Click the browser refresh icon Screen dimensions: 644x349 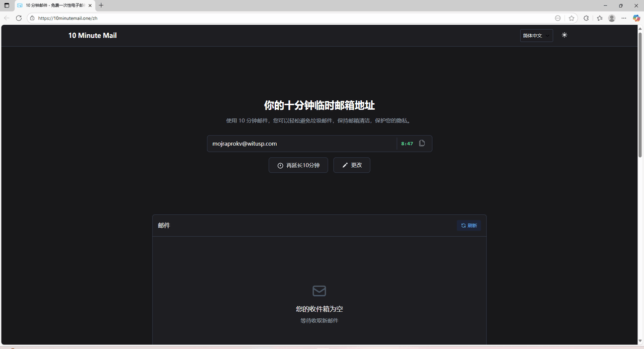coord(19,18)
